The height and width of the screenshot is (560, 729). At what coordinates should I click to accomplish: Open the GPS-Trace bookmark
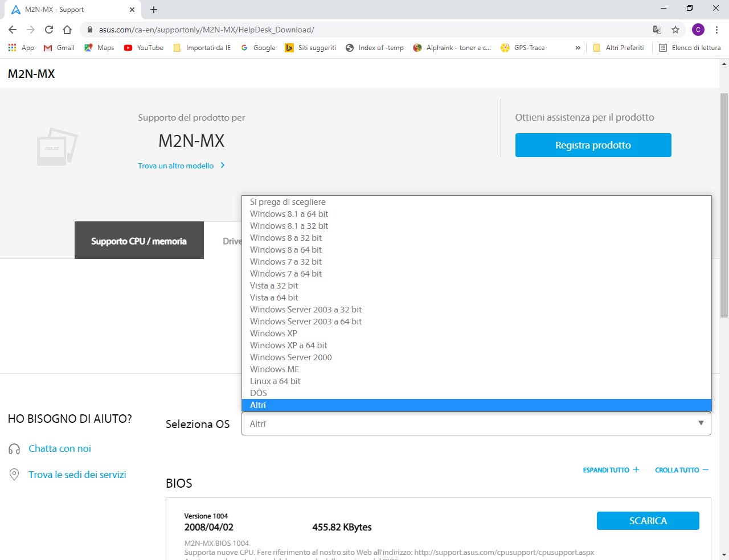[x=523, y=48]
